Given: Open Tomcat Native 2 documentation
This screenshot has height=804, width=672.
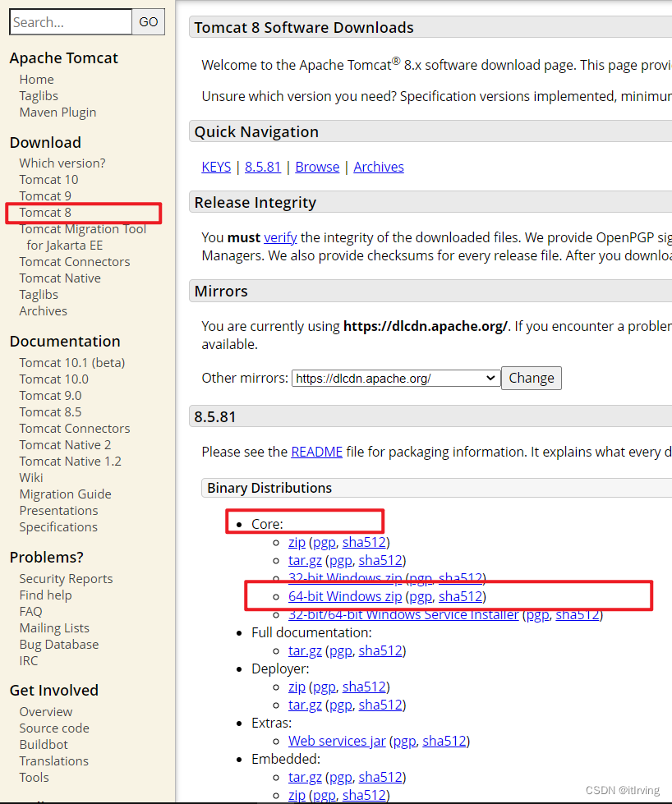Looking at the screenshot, I should pyautogui.click(x=65, y=444).
